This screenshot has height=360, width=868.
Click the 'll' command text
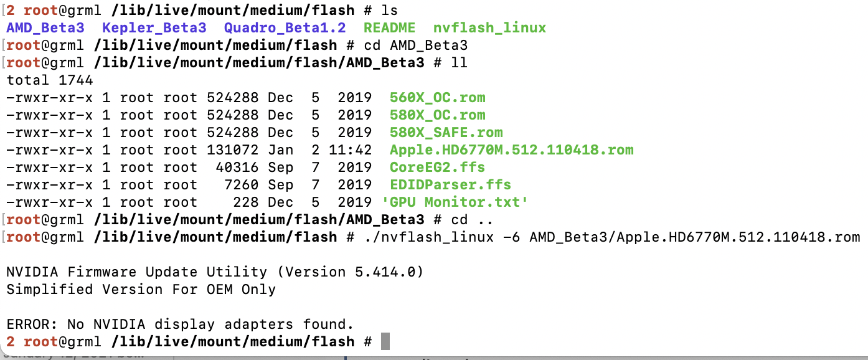(459, 63)
